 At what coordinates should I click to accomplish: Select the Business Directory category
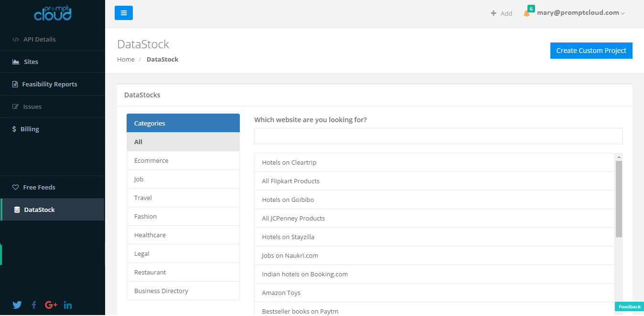183,291
